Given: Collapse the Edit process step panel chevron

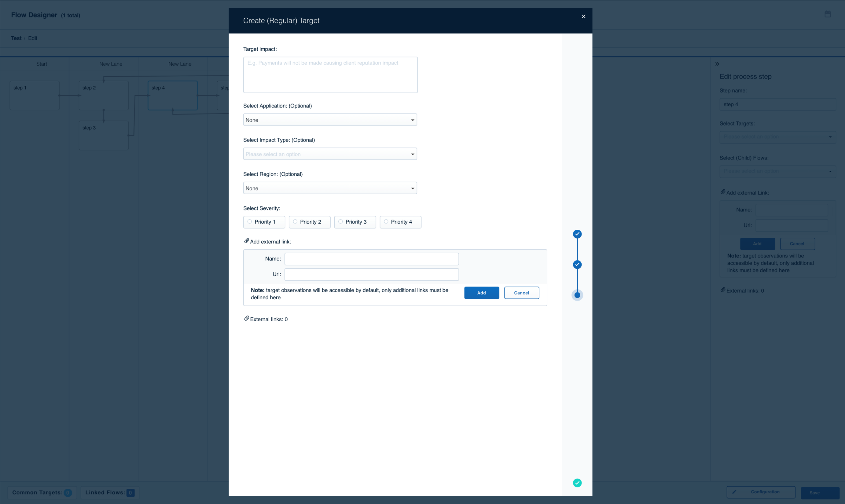Looking at the screenshot, I should pyautogui.click(x=717, y=64).
